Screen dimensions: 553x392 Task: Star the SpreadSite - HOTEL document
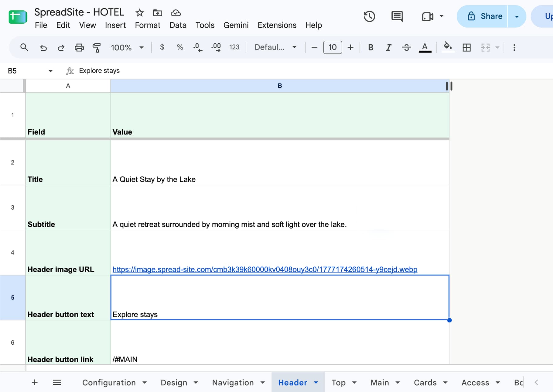coord(140,13)
